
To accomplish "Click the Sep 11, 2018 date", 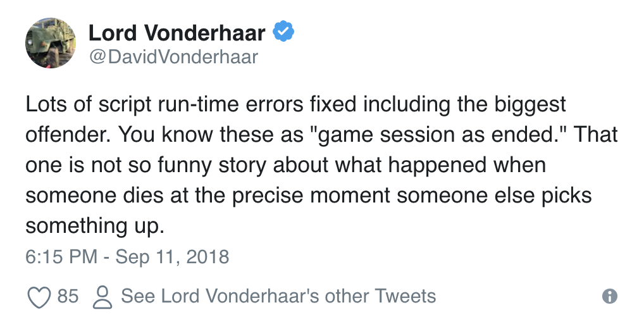I will pos(173,258).
